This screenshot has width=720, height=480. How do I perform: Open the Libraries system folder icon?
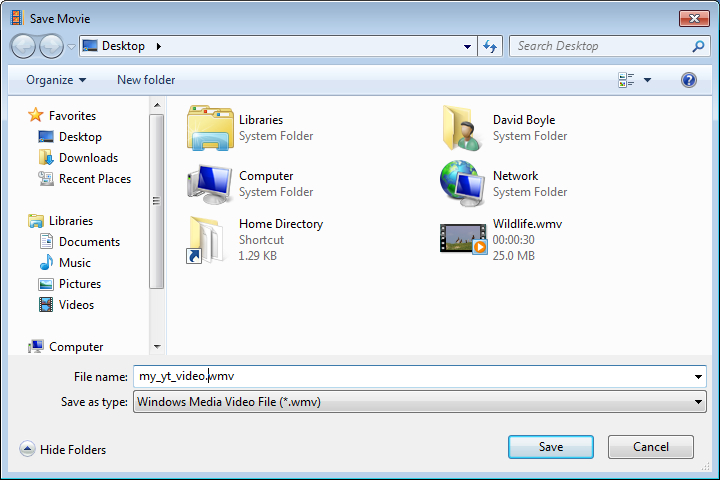coord(209,127)
